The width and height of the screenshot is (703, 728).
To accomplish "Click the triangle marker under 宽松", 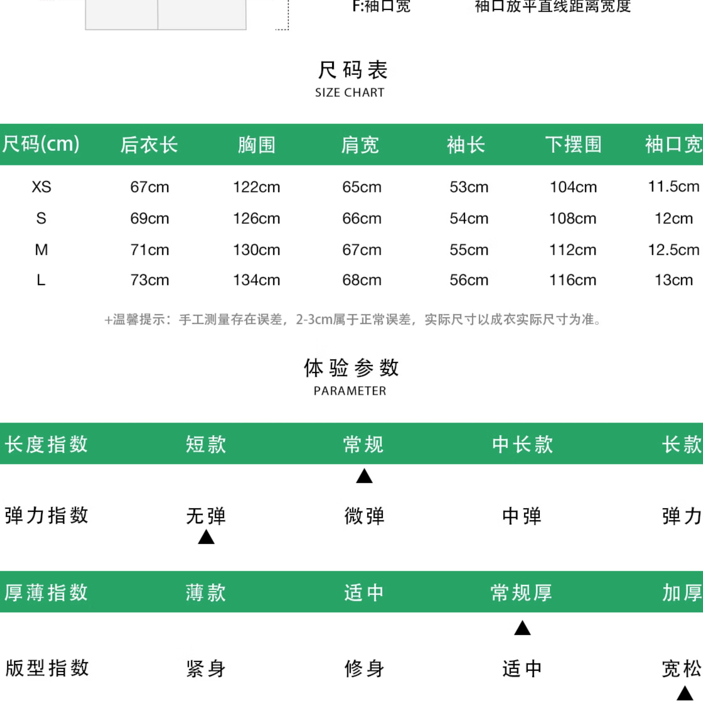I will pyautogui.click(x=684, y=693).
